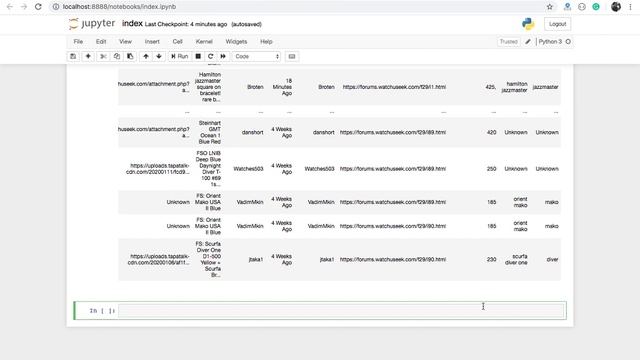Go back in the browser

[x=10, y=7]
